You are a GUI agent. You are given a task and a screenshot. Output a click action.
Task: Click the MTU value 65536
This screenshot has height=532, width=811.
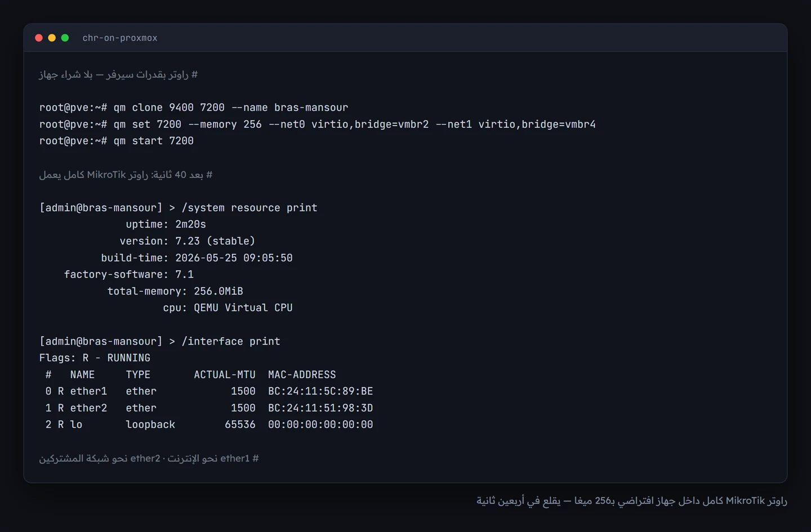240,424
